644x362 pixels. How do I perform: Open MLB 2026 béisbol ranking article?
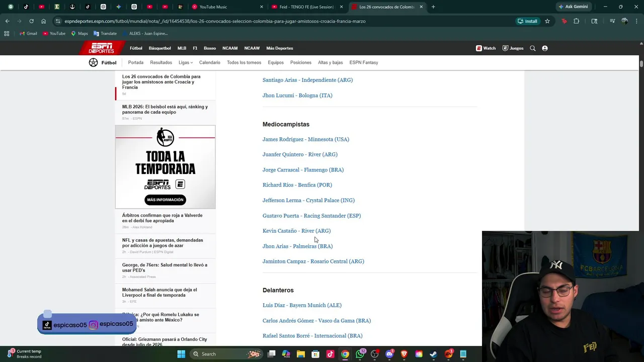(165, 109)
